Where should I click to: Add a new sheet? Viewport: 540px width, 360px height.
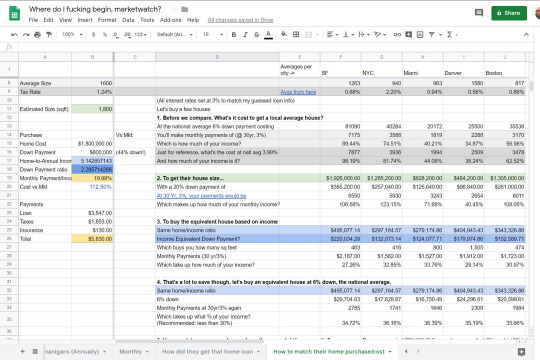[x=22, y=351]
